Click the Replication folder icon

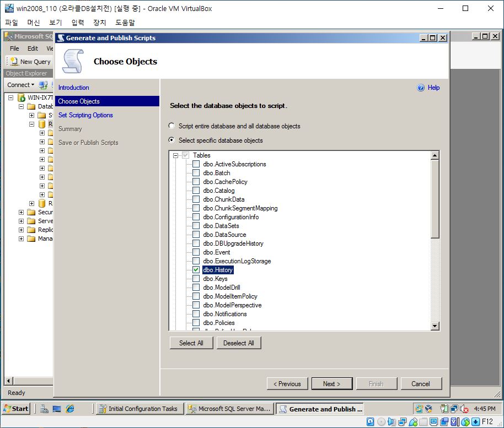(31, 230)
